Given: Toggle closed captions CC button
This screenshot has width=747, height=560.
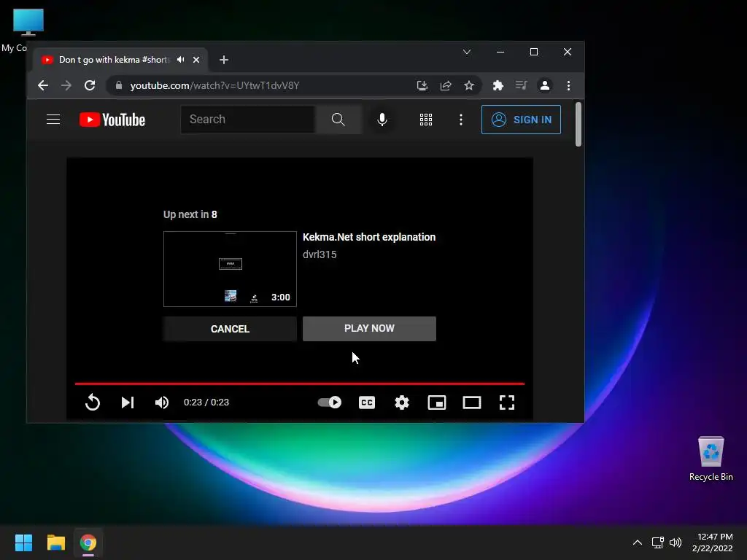Looking at the screenshot, I should (367, 402).
